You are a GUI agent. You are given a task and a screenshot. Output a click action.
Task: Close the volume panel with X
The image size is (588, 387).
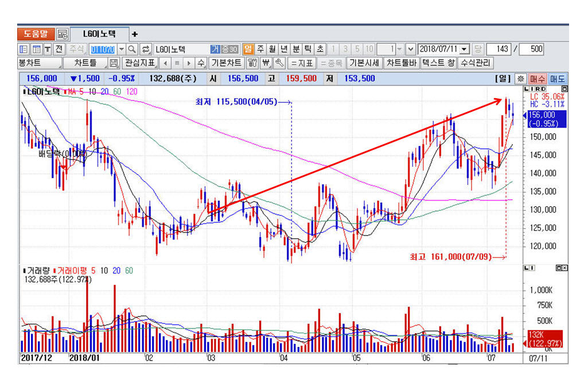point(563,268)
